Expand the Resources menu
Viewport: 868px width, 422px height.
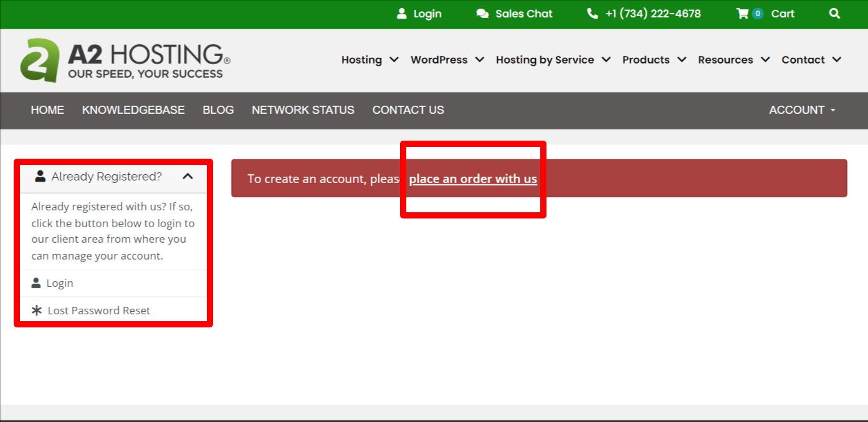click(x=733, y=60)
